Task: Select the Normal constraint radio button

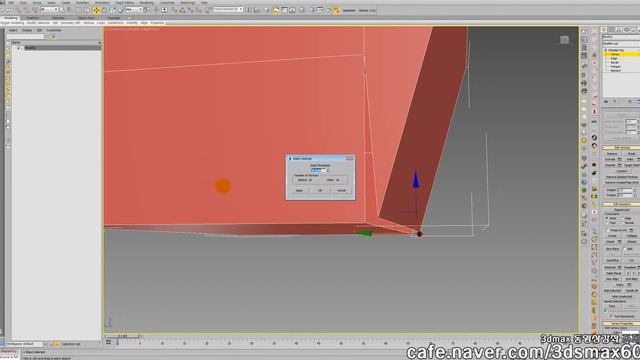Action: coord(622,223)
